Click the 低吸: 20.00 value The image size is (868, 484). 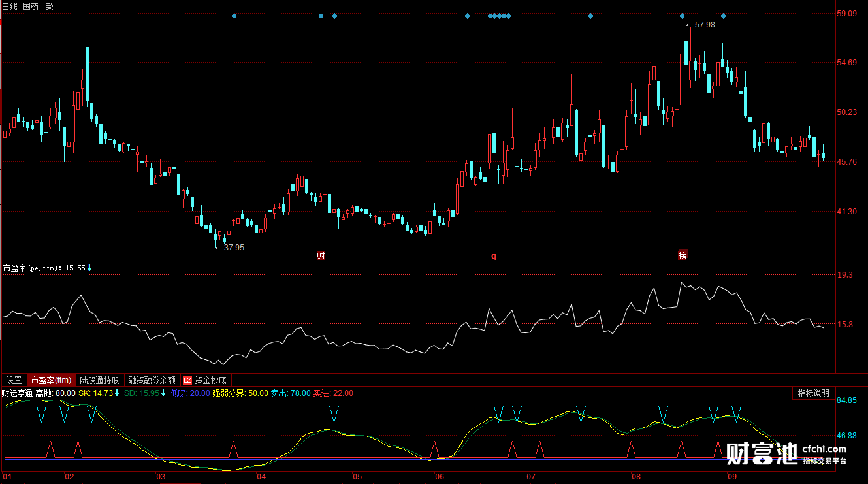tap(190, 393)
